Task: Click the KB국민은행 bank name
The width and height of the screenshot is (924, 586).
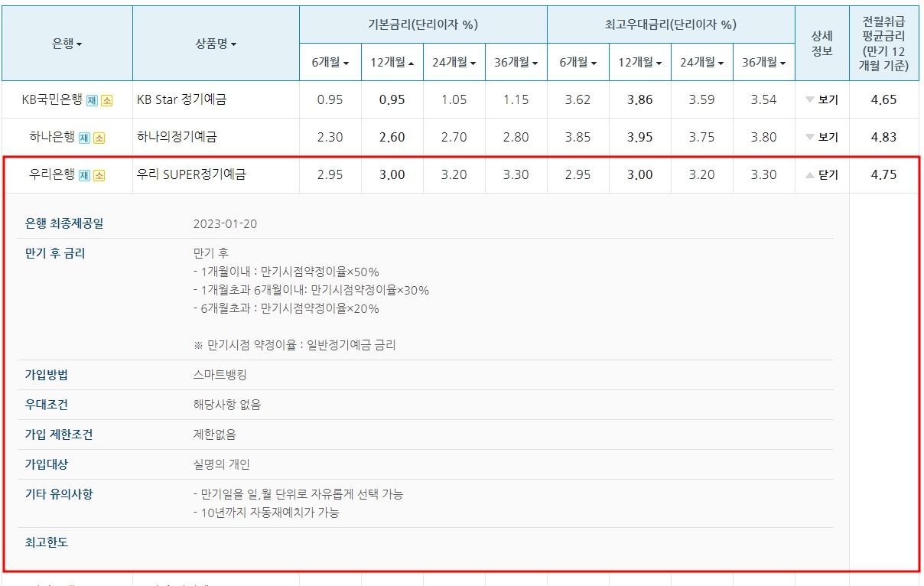Action: [x=52, y=99]
